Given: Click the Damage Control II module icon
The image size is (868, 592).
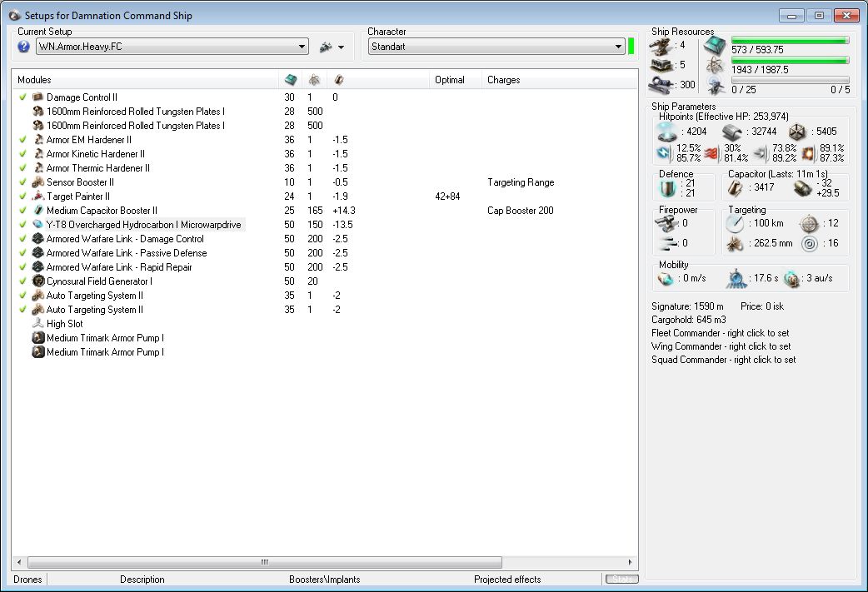Looking at the screenshot, I should point(37,97).
